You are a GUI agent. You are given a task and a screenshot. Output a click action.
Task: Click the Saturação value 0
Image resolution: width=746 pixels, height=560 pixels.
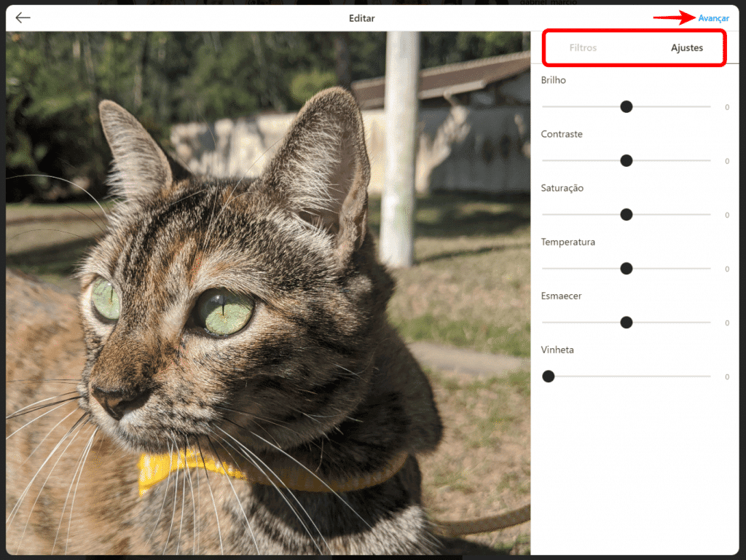coord(726,216)
